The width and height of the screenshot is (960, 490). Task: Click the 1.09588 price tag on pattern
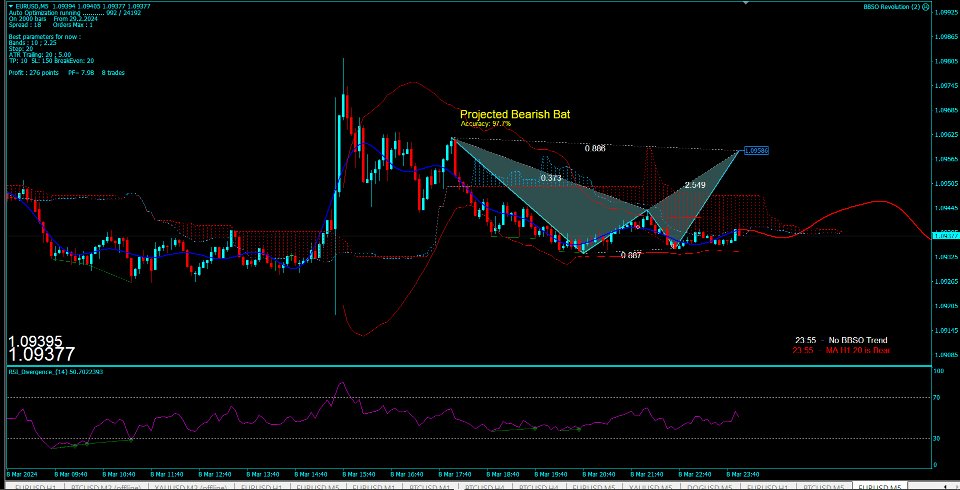756,150
